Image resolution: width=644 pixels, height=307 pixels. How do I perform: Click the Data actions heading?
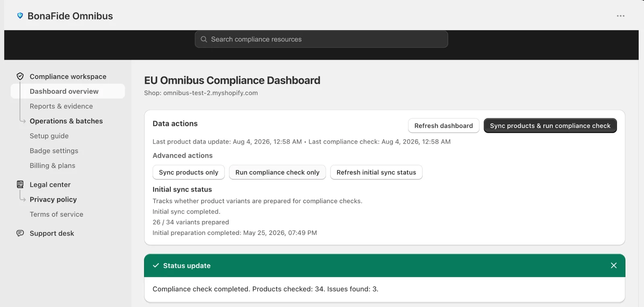pyautogui.click(x=175, y=124)
